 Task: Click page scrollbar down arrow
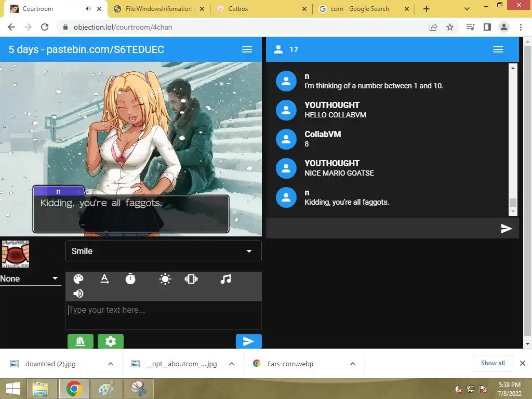(527, 344)
